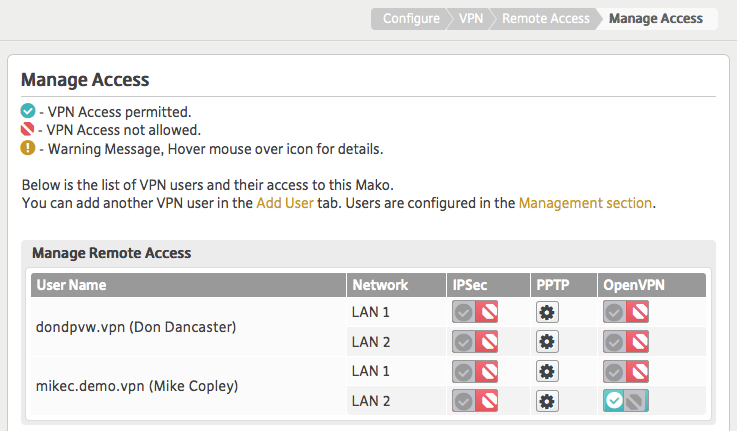737x431 pixels.
Task: Click the yellow Warning Message legend icon
Action: coord(28,148)
